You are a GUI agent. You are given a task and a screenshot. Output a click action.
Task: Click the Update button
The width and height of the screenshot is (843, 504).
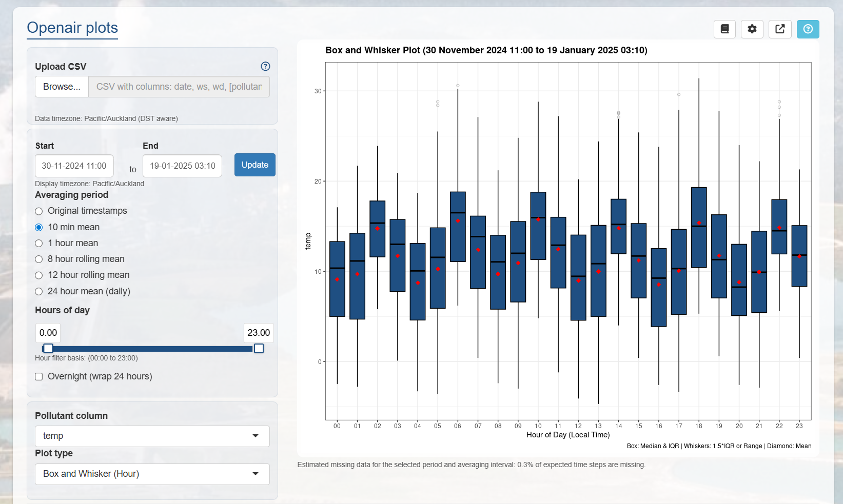tap(255, 165)
